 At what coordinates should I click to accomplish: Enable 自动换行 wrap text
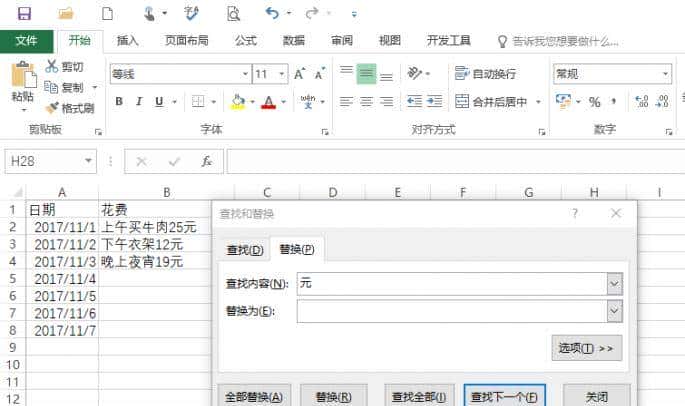click(x=485, y=74)
